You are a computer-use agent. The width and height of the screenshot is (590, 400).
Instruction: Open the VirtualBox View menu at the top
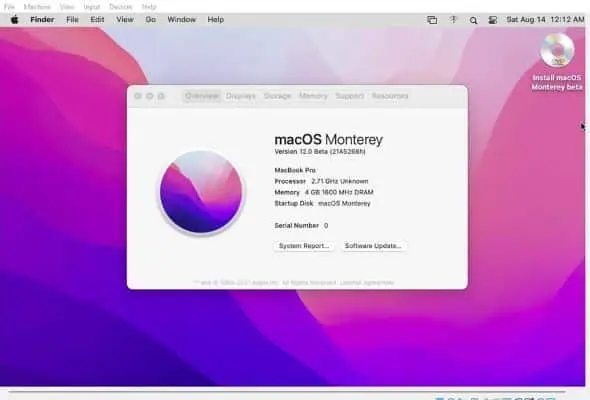click(x=67, y=7)
